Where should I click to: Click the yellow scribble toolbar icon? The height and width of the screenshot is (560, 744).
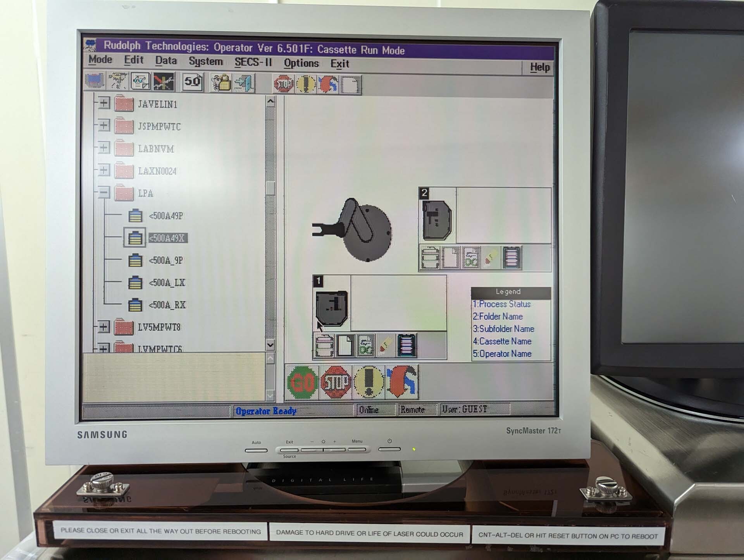point(117,81)
